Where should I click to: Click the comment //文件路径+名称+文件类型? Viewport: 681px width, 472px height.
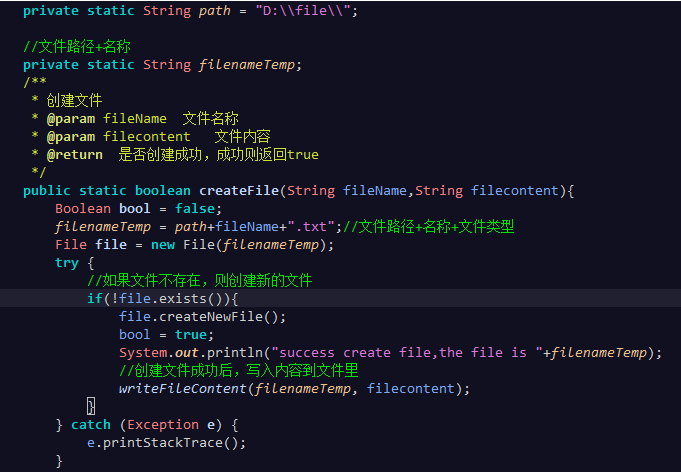[429, 227]
